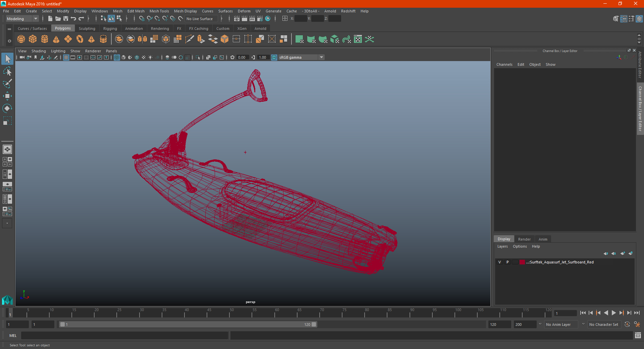Viewport: 644px width, 349px height.
Task: Toggle the P playback box of the Surftek layer
Action: [x=507, y=262]
